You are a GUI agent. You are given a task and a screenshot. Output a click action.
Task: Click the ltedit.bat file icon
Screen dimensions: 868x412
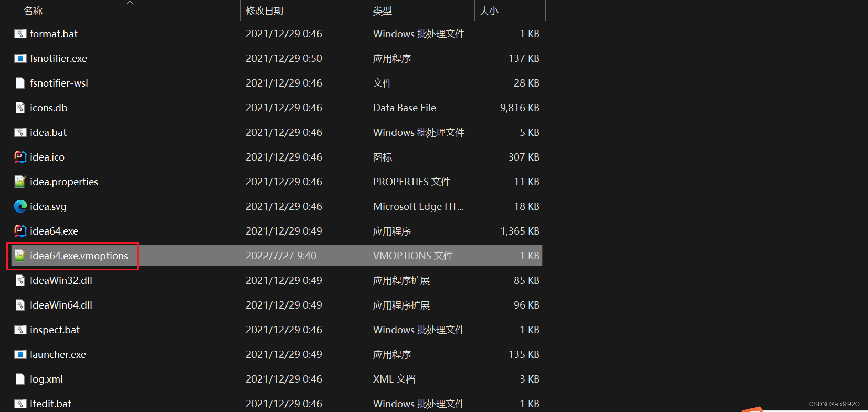point(20,404)
